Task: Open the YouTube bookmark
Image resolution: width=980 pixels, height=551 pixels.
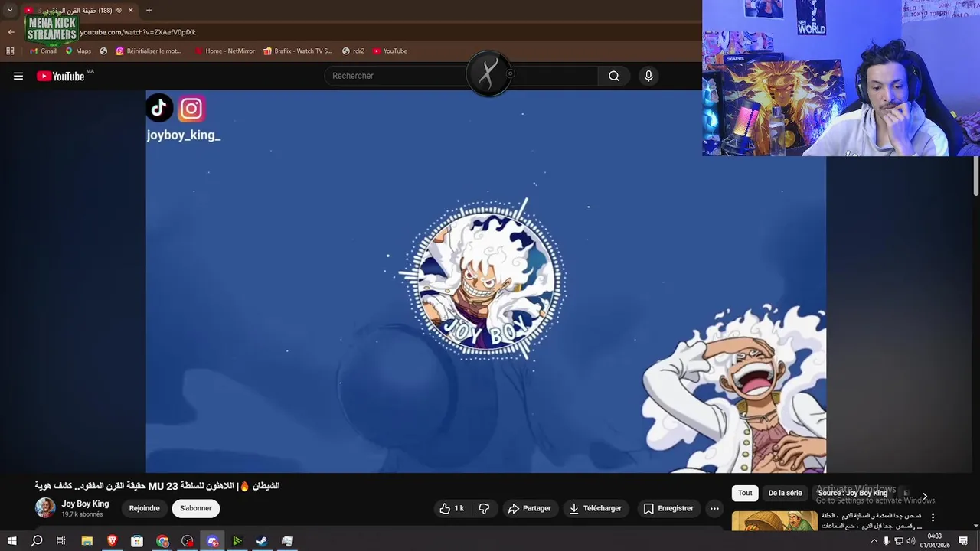Action: [x=390, y=51]
